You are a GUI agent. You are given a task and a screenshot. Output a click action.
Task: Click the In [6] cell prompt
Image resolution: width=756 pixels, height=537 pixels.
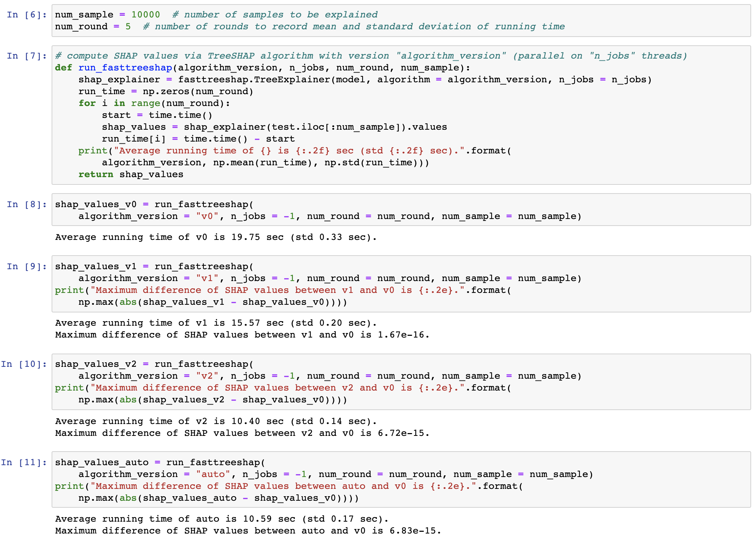click(x=27, y=15)
